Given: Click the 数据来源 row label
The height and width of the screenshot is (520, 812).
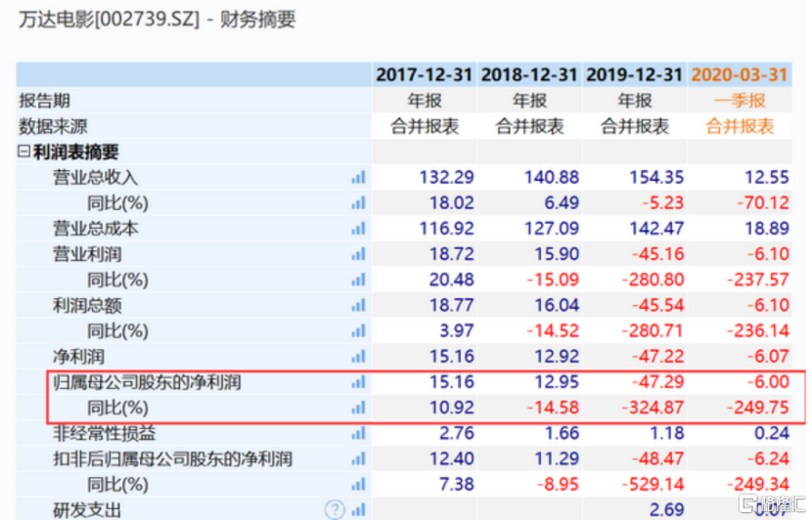Looking at the screenshot, I should pos(54,126).
